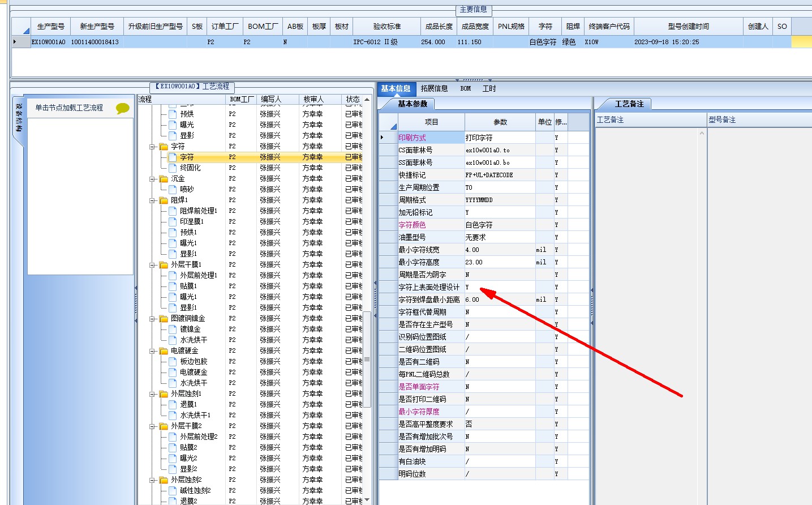The height and width of the screenshot is (505, 812).
Task: Click the page icon beside 镀镍金
Action: pyautogui.click(x=173, y=329)
